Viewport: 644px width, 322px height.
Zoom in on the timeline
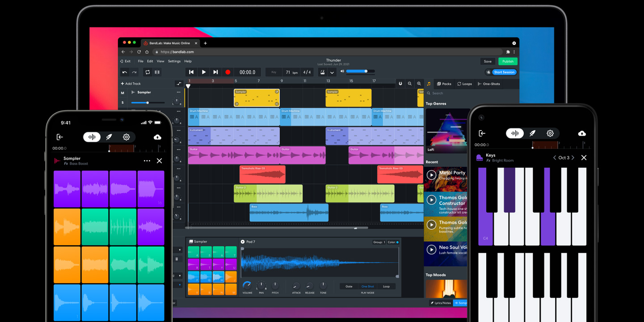[x=419, y=84]
